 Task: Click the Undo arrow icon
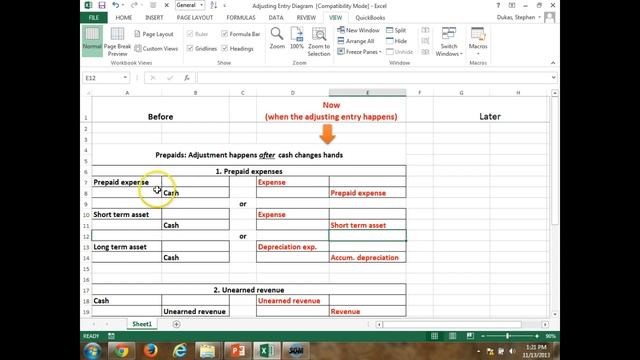pyautogui.click(x=116, y=5)
